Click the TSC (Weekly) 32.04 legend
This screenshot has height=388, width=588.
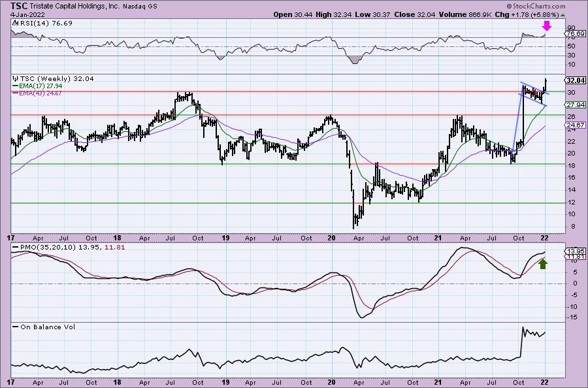point(57,79)
